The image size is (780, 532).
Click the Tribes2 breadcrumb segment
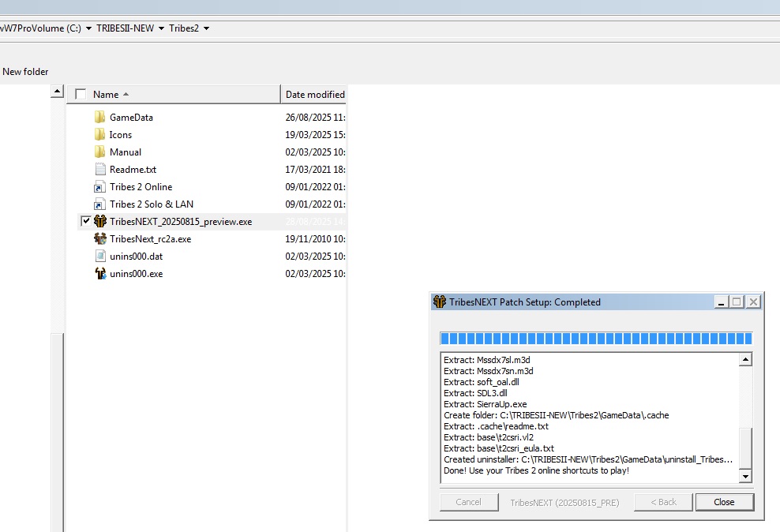tap(184, 28)
